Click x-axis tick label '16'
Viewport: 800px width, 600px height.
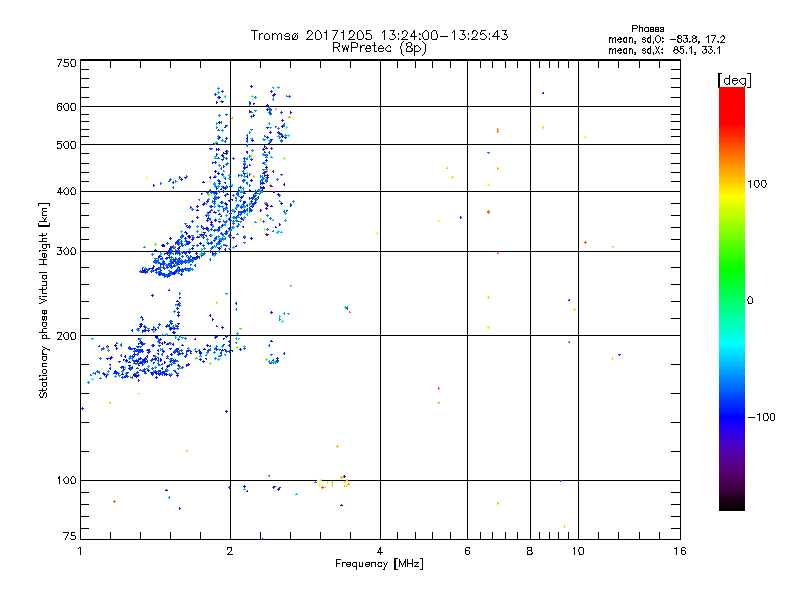[x=680, y=551]
